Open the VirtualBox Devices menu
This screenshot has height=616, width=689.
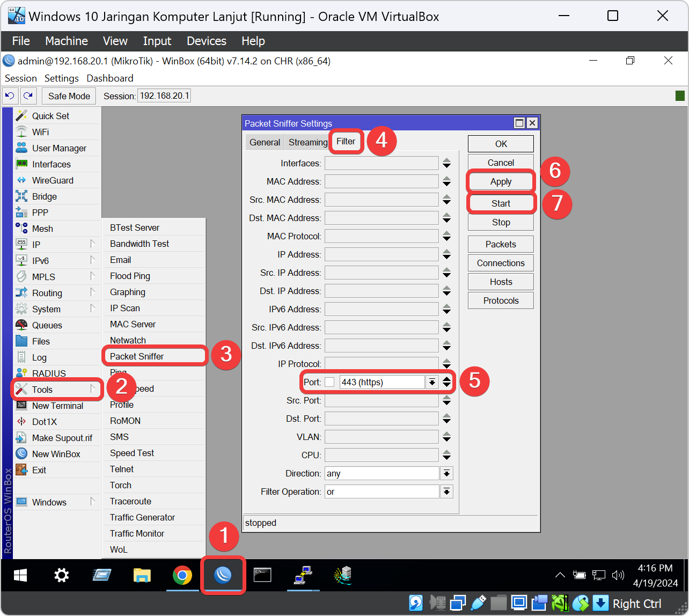coord(207,41)
